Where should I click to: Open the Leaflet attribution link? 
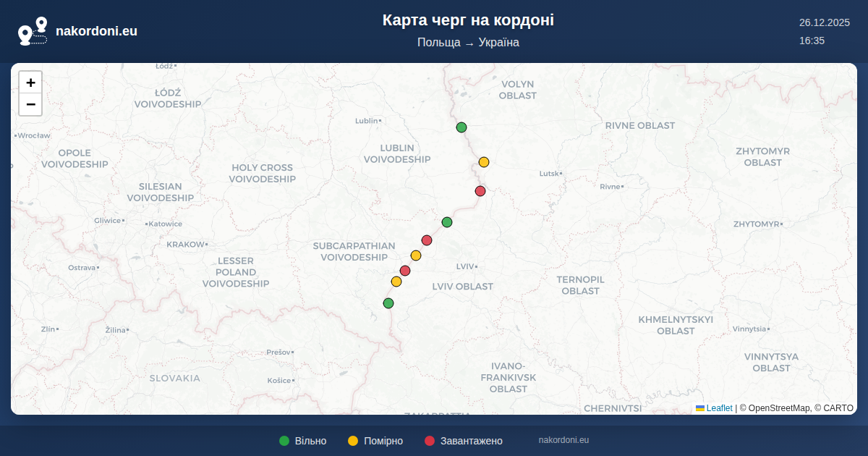click(x=719, y=408)
